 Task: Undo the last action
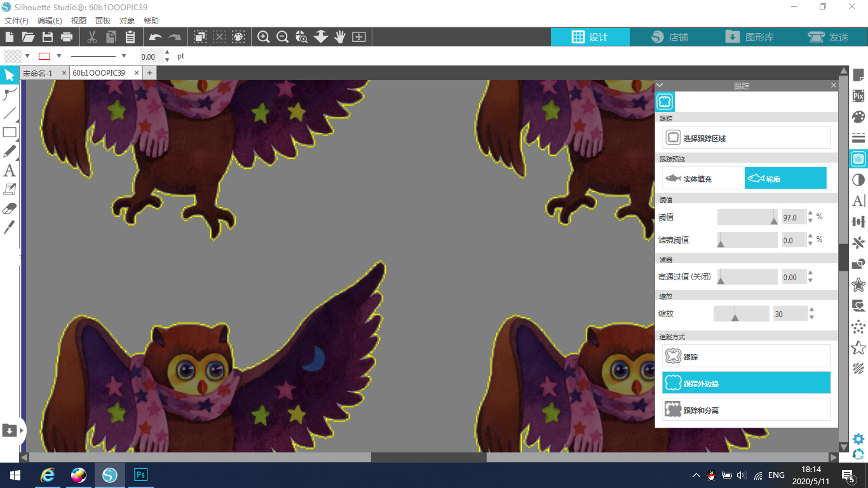[156, 37]
